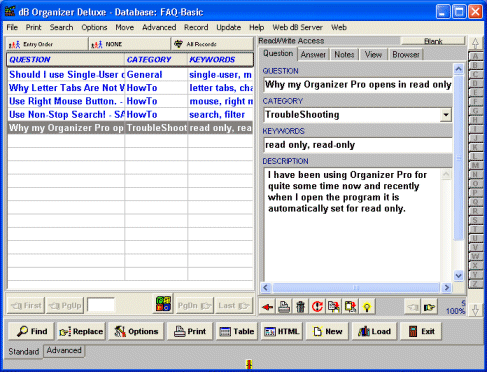487x372 pixels.
Task: Click the record panel scroll-down arrow
Action: [x=459, y=276]
